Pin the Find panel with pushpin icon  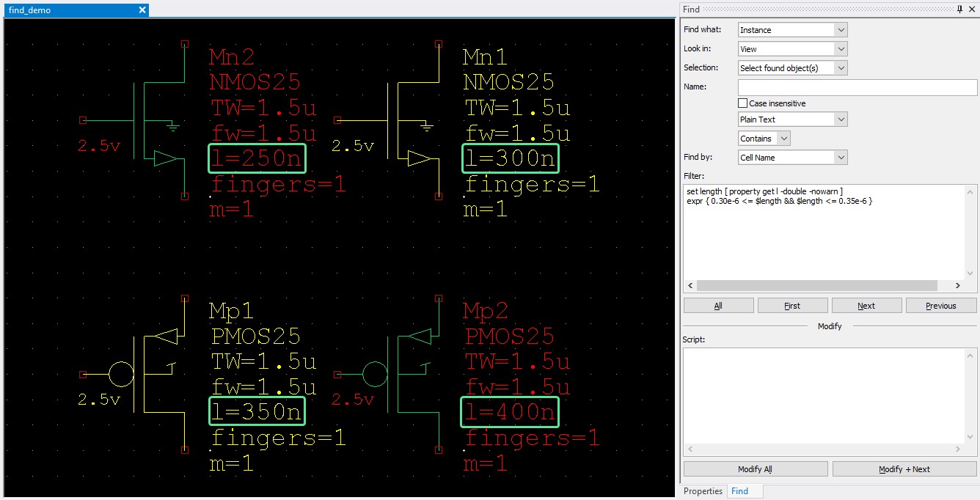(959, 9)
